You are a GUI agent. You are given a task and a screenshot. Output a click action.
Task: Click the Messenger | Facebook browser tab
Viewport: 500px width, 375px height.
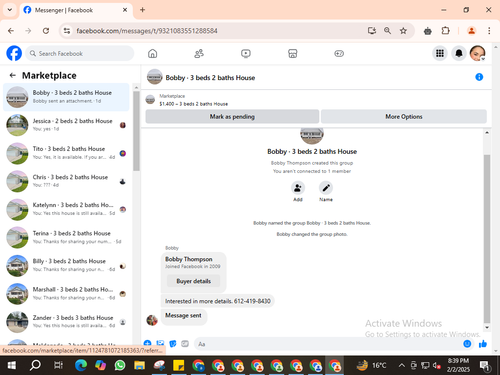76,10
